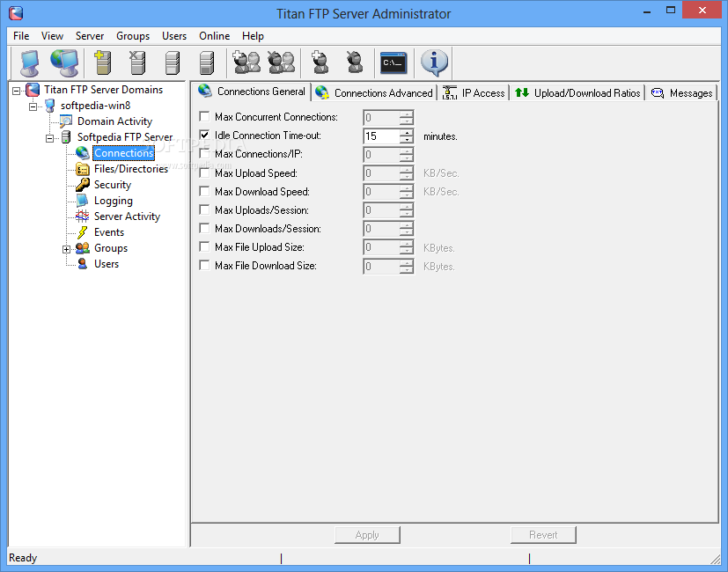The width and height of the screenshot is (728, 572).
Task: Open the command console toolbar icon
Action: 393,62
